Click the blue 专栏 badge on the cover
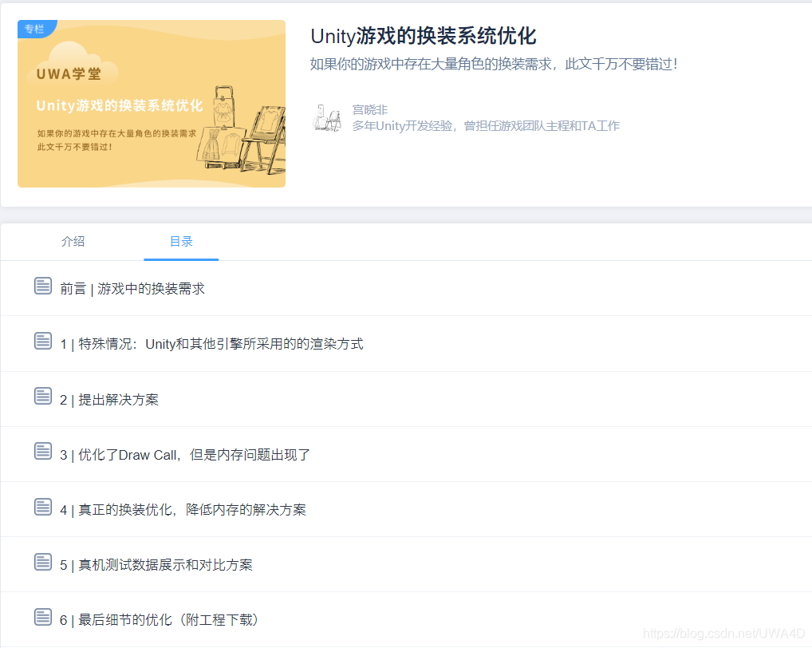 [x=36, y=29]
